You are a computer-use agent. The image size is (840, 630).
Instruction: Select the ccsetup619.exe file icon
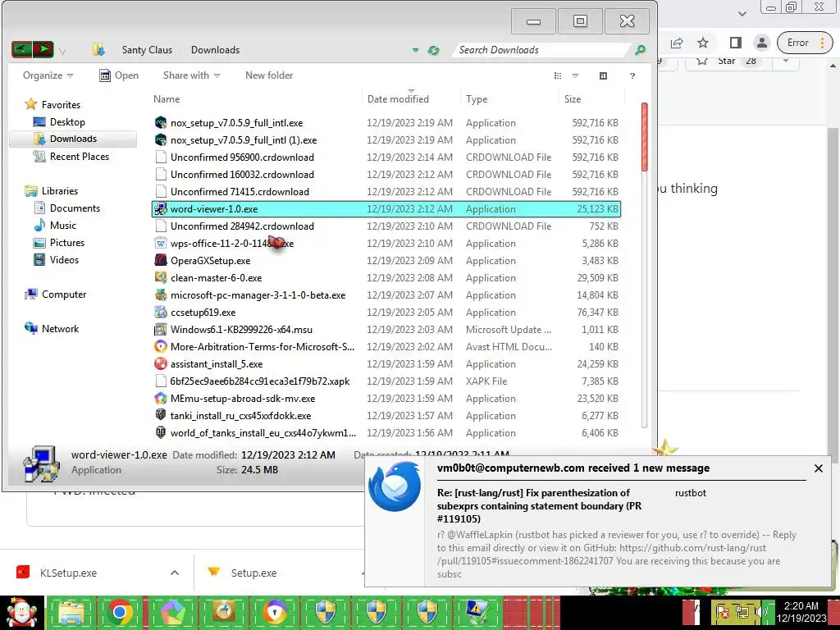coord(161,312)
